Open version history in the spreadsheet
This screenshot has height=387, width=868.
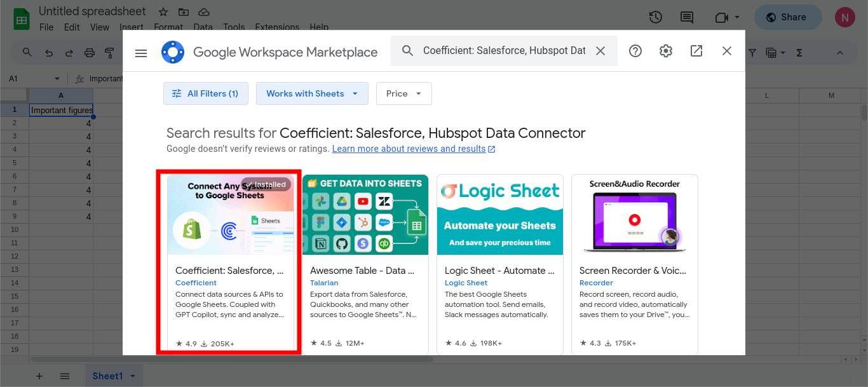coord(655,17)
